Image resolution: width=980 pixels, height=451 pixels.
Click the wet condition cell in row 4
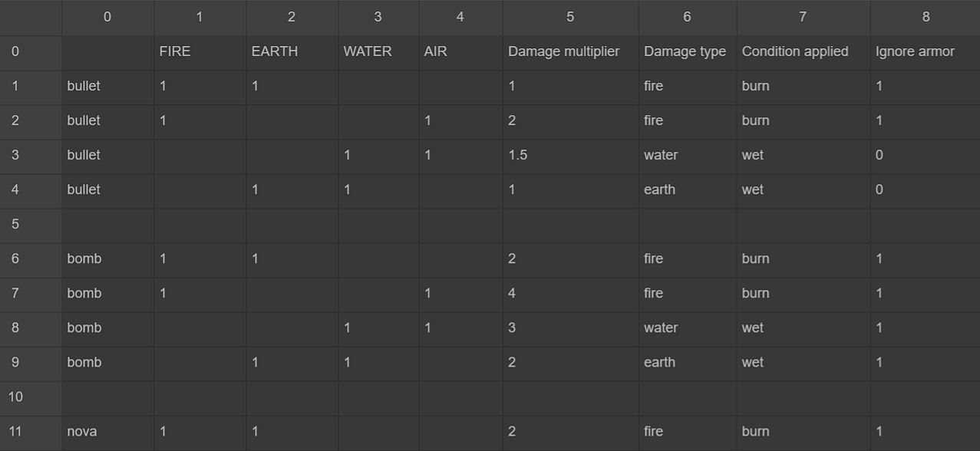tap(803, 189)
